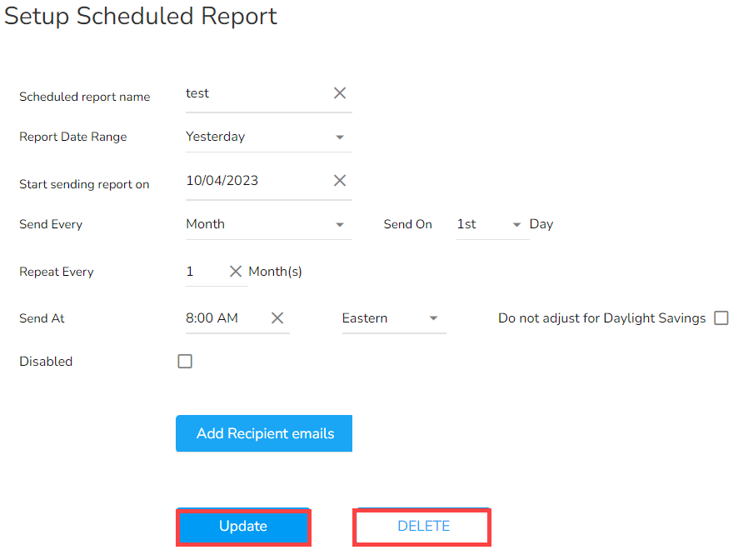Expand the Send Every Month dropdown
Viewport: 743px width, 560px height.
click(268, 225)
